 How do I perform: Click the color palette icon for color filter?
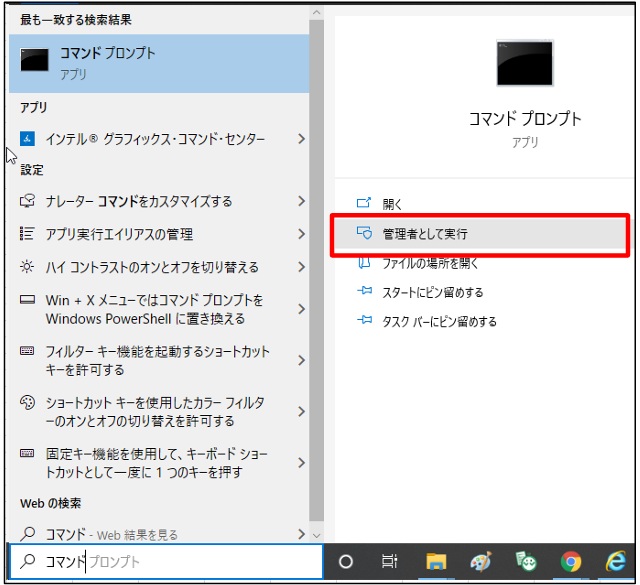[27, 403]
